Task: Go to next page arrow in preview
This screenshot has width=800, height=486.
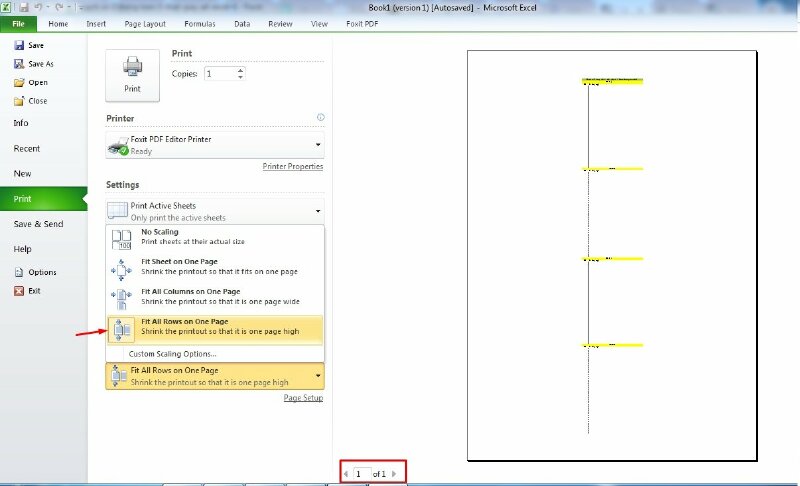Action: point(394,474)
